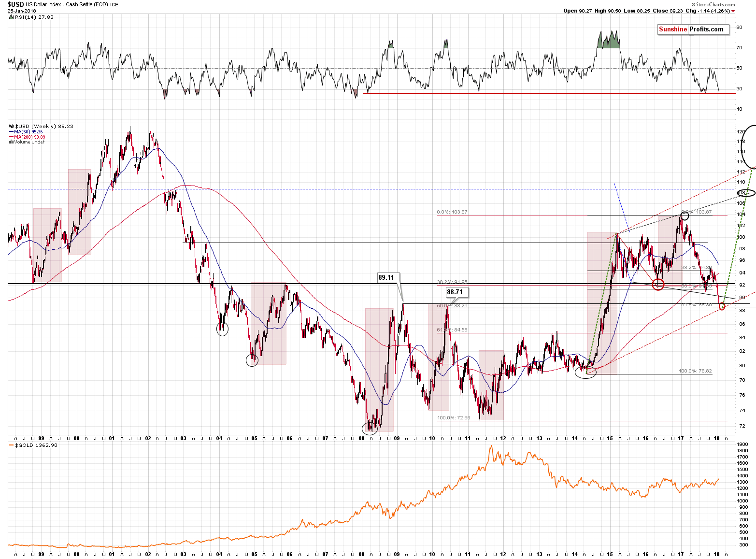Click the black ellipse on the 108 axis level
This screenshot has width=756, height=559.
(746, 193)
